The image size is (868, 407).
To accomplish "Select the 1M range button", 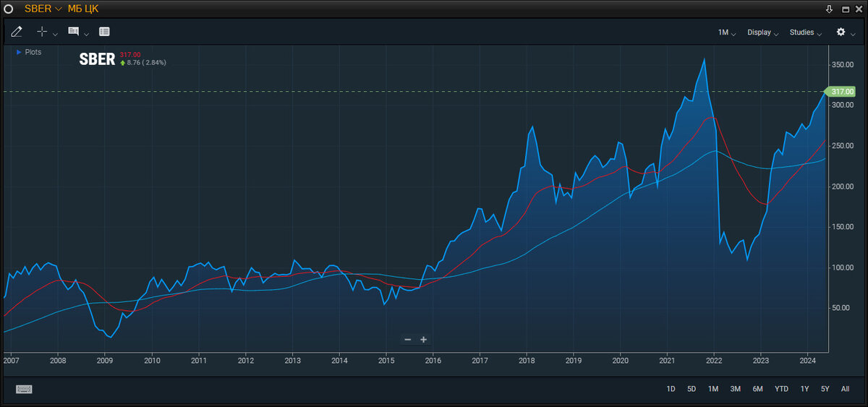I will tap(713, 389).
